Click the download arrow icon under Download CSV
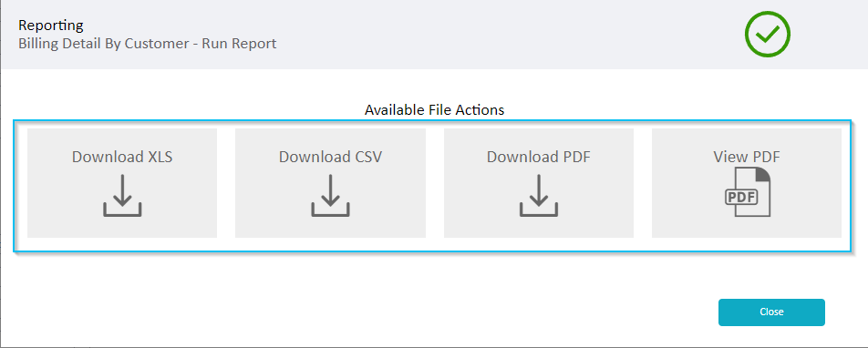The image size is (868, 348). (x=330, y=195)
